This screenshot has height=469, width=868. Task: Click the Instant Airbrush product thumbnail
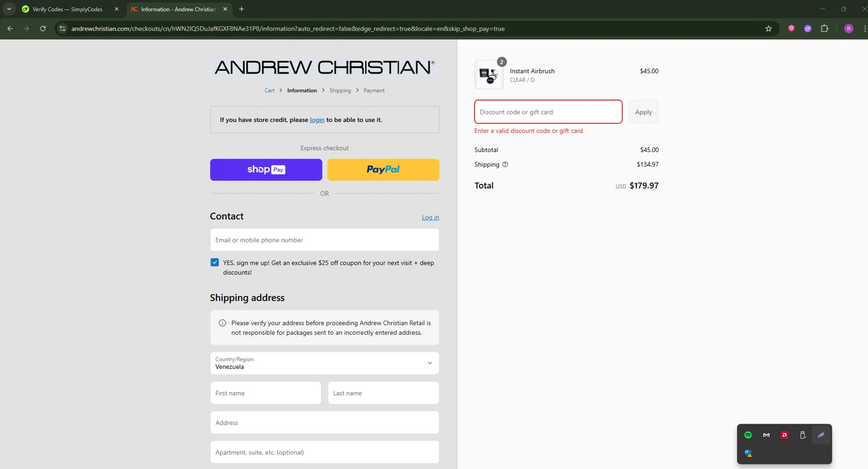(x=489, y=75)
